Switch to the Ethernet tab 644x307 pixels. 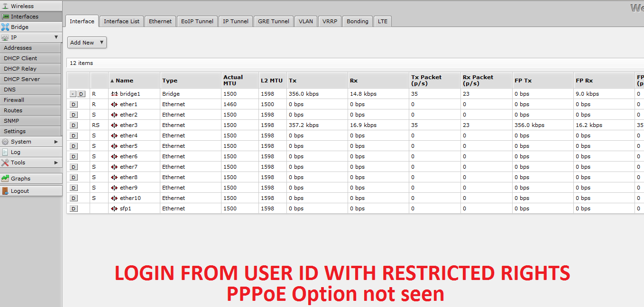click(160, 21)
